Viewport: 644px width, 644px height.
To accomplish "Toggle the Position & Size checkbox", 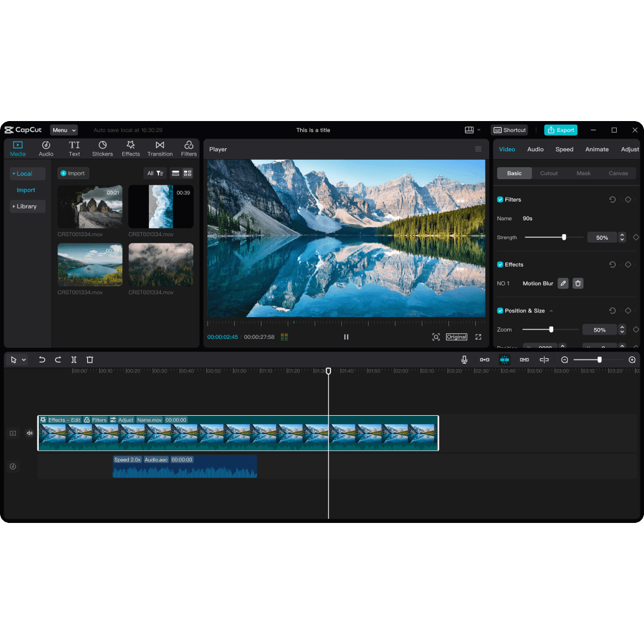I will (500, 310).
